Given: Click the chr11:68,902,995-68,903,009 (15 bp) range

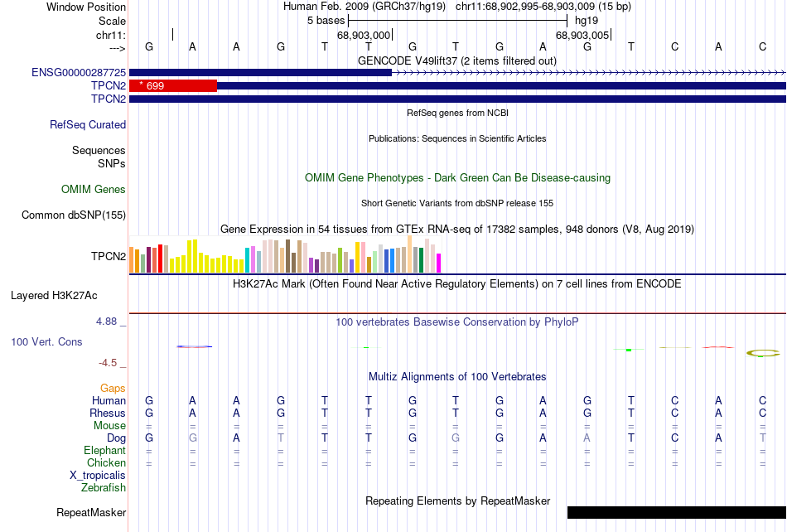Looking at the screenshot, I should point(543,7).
